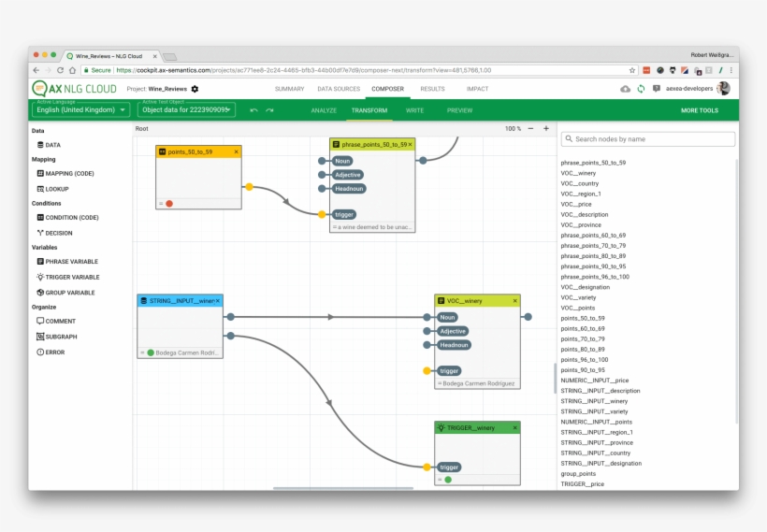Open the Active Test Object dropdown
Screen dimensions: 767x532
click(186, 110)
